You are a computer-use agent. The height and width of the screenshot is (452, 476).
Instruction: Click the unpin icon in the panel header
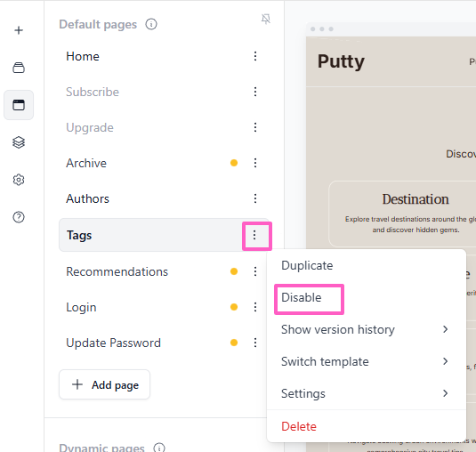point(266,19)
